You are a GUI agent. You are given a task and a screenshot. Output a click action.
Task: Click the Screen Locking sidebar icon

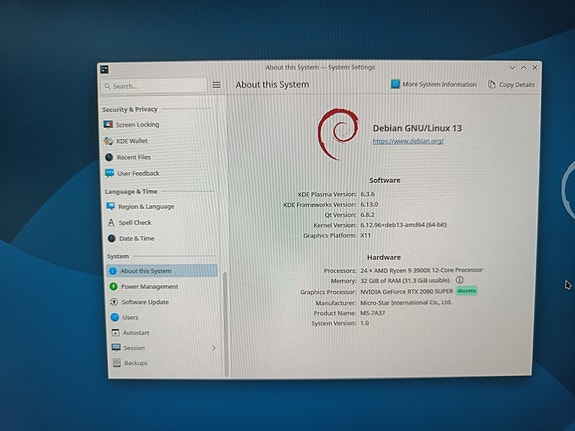click(108, 124)
